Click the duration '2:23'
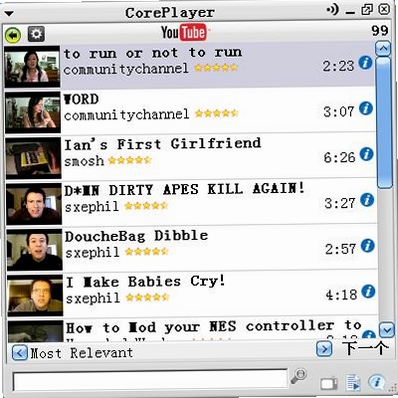The width and height of the screenshot is (398, 398). [x=338, y=66]
